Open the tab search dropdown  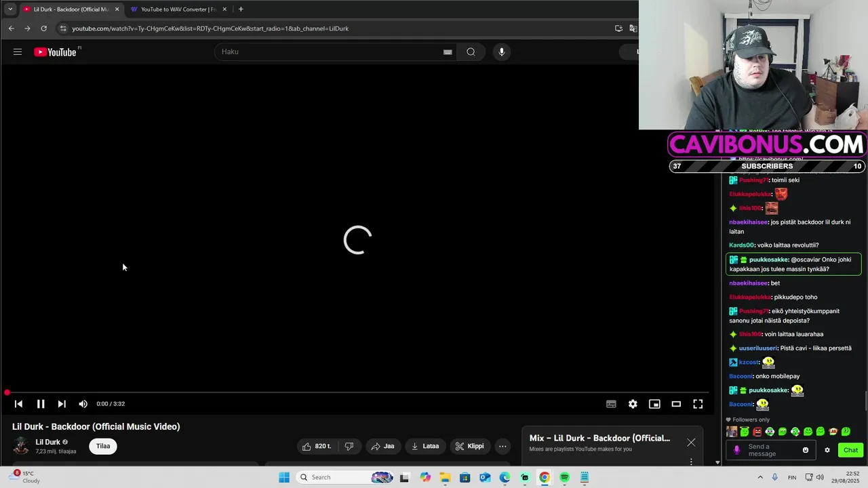coord(9,9)
